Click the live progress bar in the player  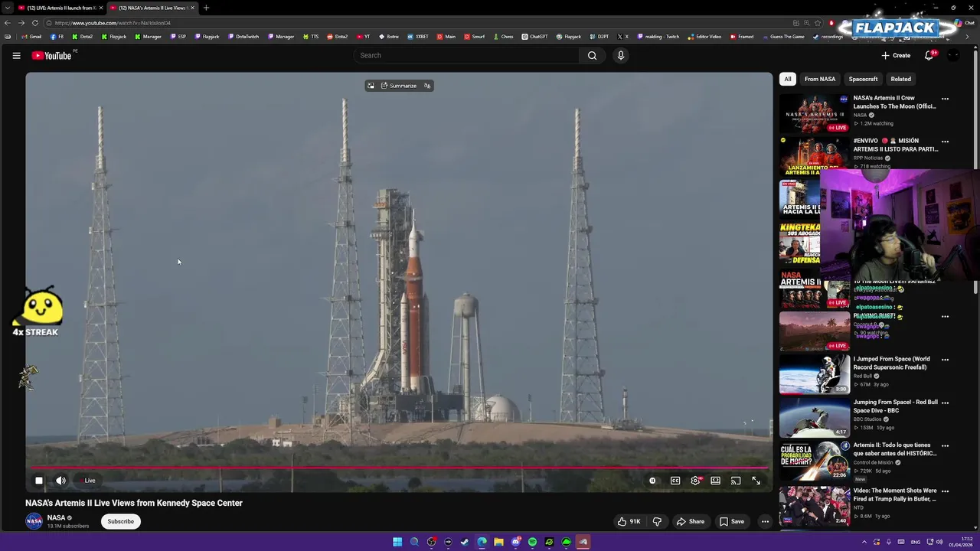click(398, 467)
